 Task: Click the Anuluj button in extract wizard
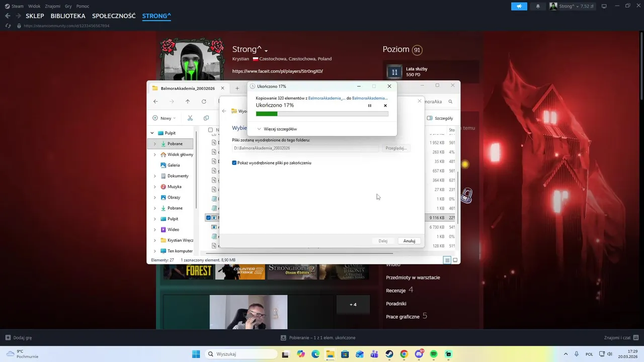(x=409, y=241)
